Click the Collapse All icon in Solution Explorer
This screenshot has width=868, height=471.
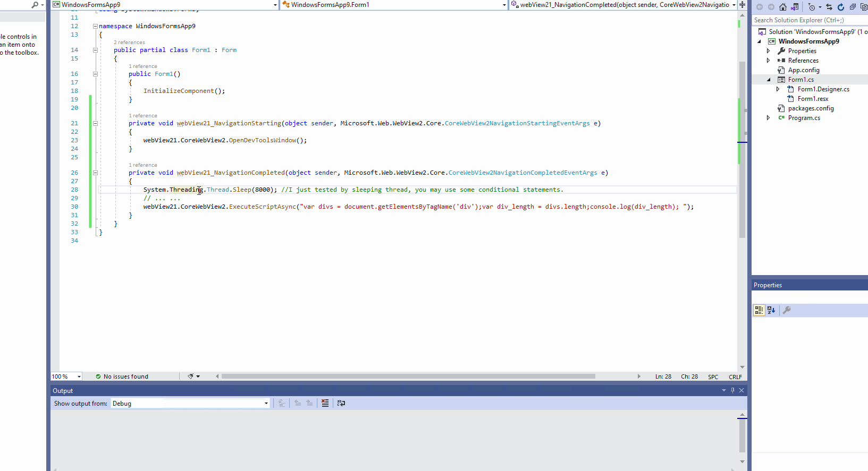coord(853,7)
